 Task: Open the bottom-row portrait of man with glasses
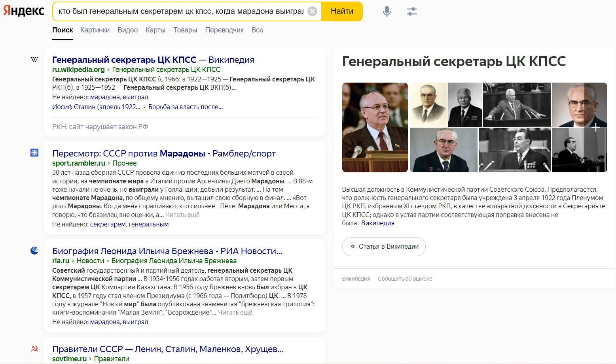tap(444, 150)
